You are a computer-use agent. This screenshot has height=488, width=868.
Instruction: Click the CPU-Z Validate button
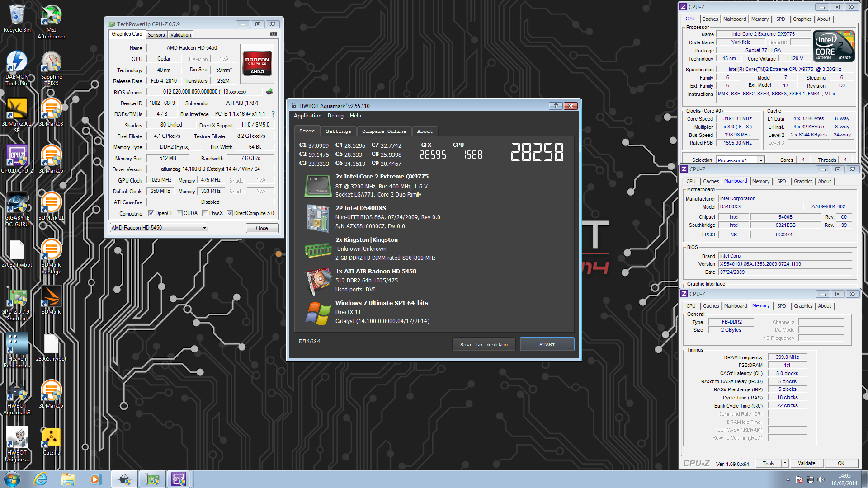click(x=807, y=463)
